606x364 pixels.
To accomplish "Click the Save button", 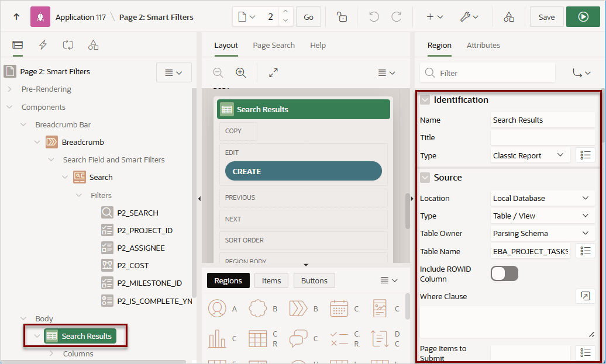I will coord(546,17).
